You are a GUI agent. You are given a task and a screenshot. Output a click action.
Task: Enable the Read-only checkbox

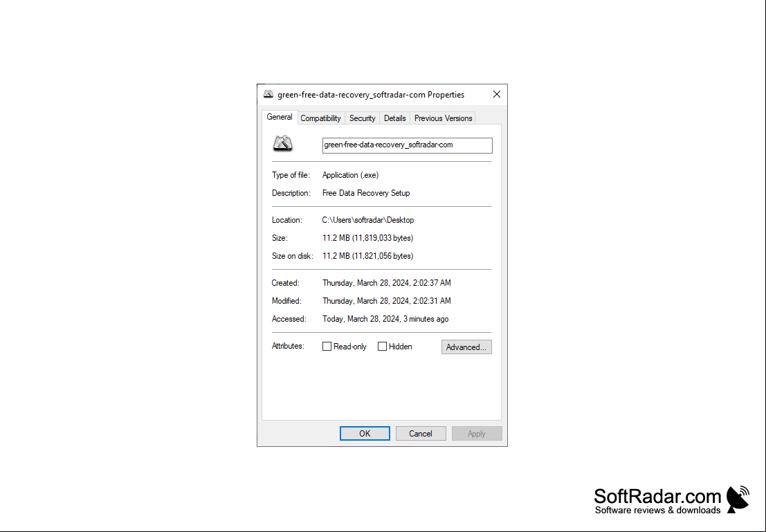(327, 347)
